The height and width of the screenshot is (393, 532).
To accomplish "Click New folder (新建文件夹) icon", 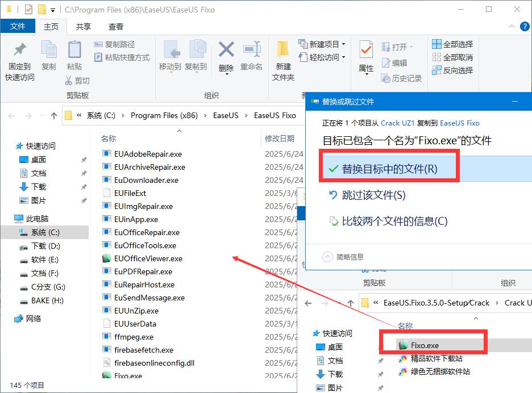I will pyautogui.click(x=282, y=49).
